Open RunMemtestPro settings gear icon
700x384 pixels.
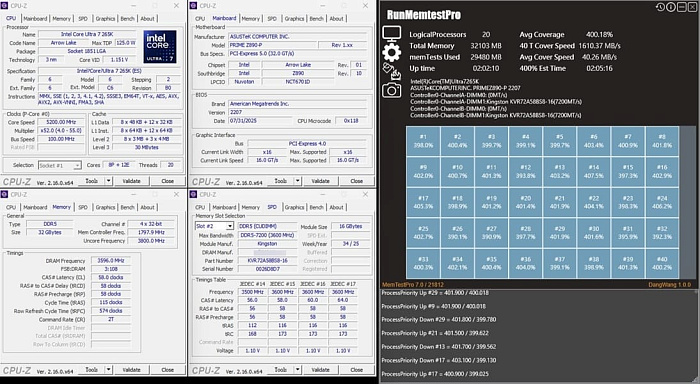pyautogui.click(x=392, y=53)
